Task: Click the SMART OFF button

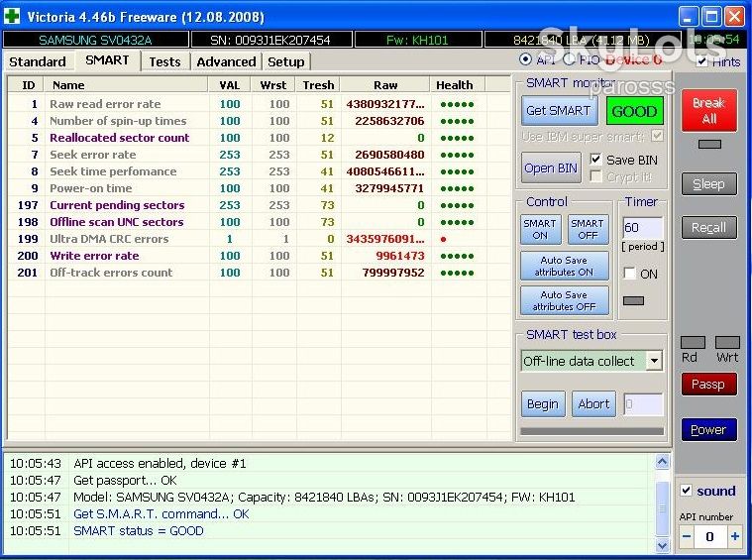Action: [x=588, y=229]
